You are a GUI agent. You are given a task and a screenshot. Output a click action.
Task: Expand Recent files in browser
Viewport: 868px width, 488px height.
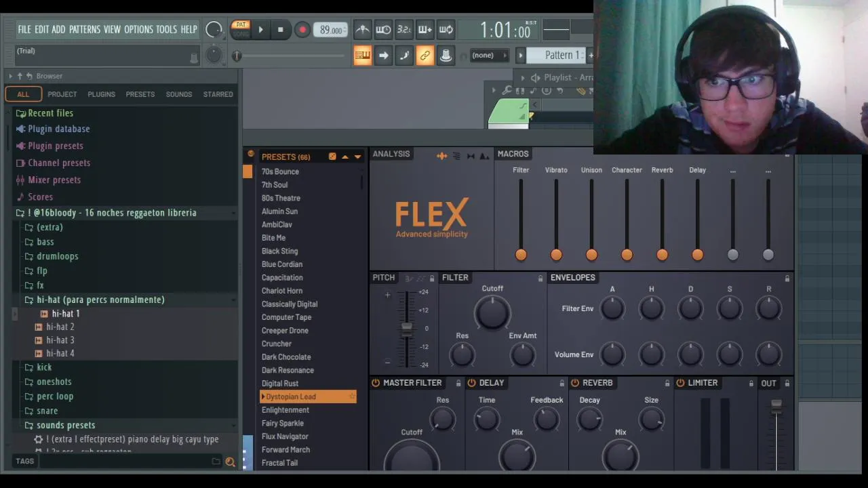click(51, 113)
